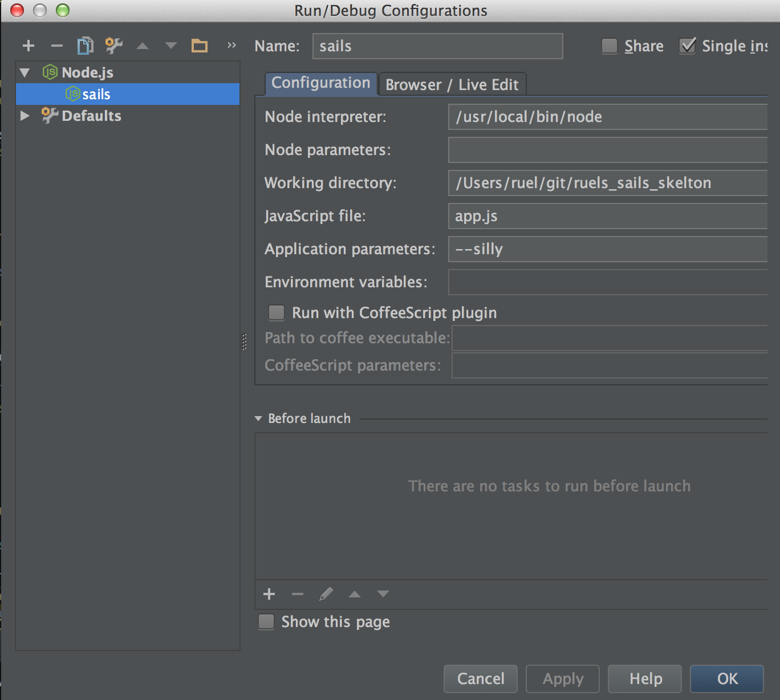Edit a Before launch task with pencil icon
780x700 pixels.
point(326,594)
